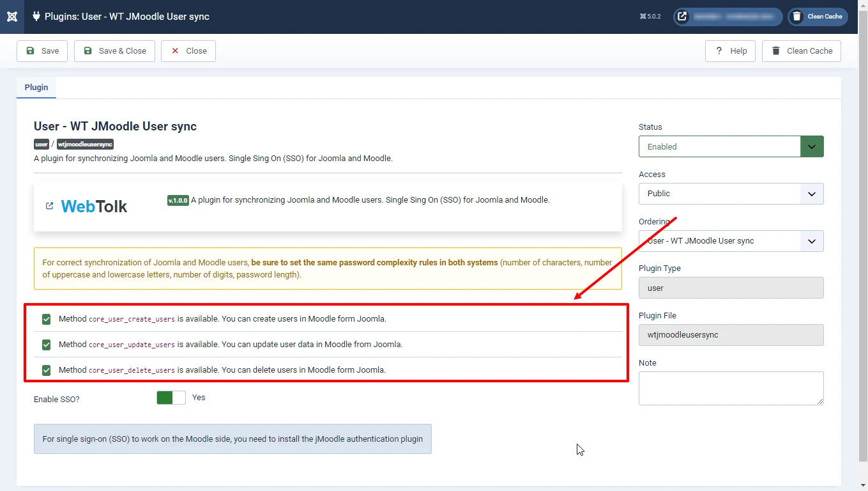This screenshot has width=868, height=491.
Task: Click into the Note text area
Action: (x=731, y=388)
